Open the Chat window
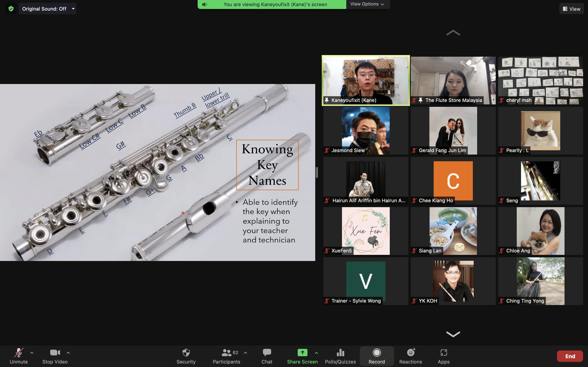 267,356
